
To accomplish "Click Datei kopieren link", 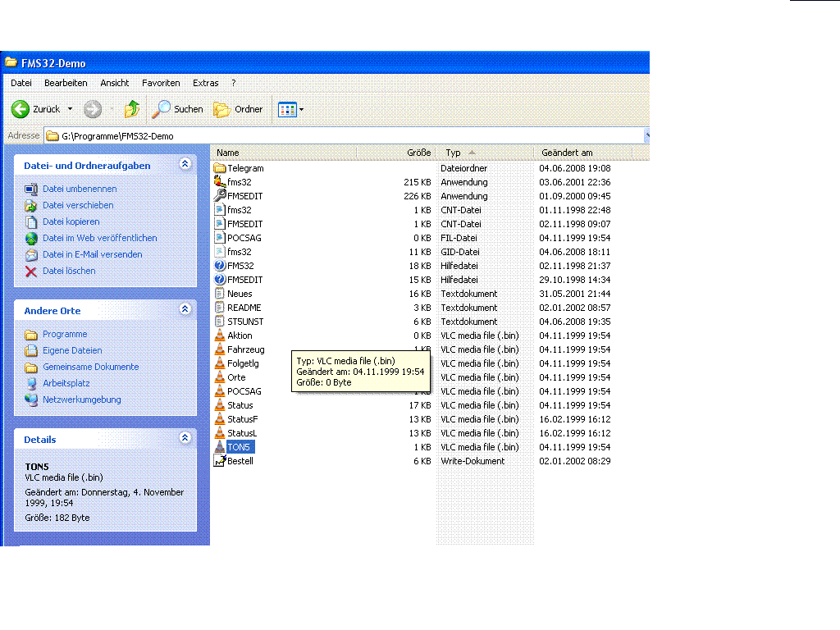I will click(71, 221).
